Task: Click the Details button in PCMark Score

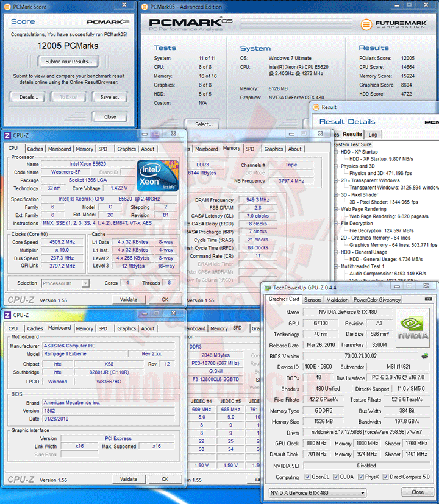Action: [28, 97]
